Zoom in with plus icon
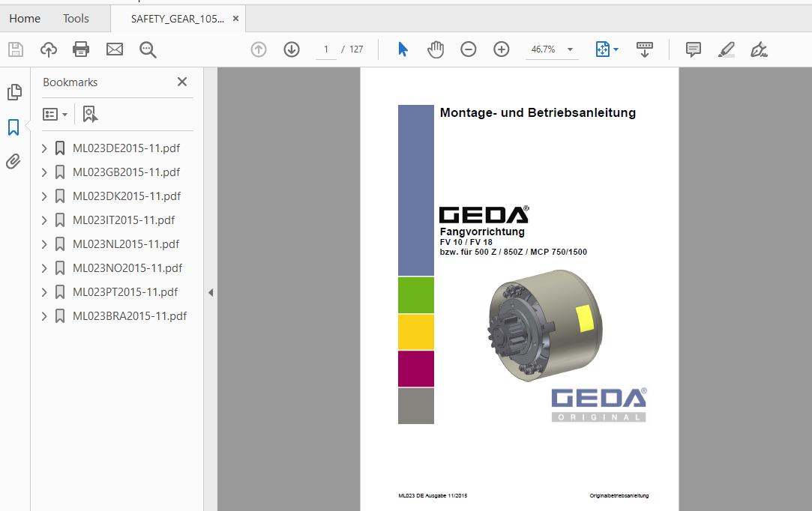 [502, 49]
